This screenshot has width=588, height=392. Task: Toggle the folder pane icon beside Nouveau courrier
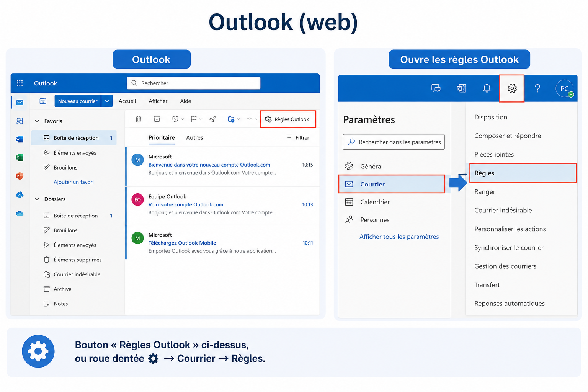43,101
